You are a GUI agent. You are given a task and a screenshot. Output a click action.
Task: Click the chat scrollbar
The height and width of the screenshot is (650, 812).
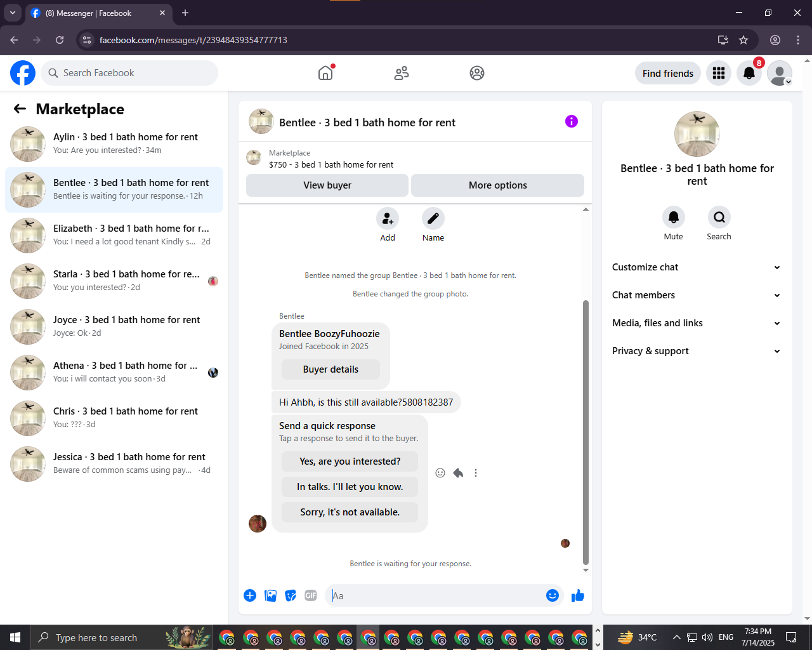click(x=586, y=432)
